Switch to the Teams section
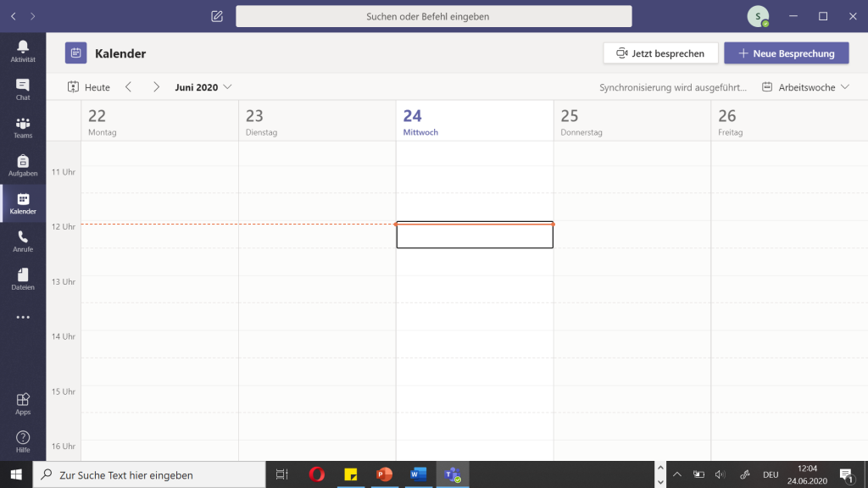868x488 pixels. [x=23, y=128]
